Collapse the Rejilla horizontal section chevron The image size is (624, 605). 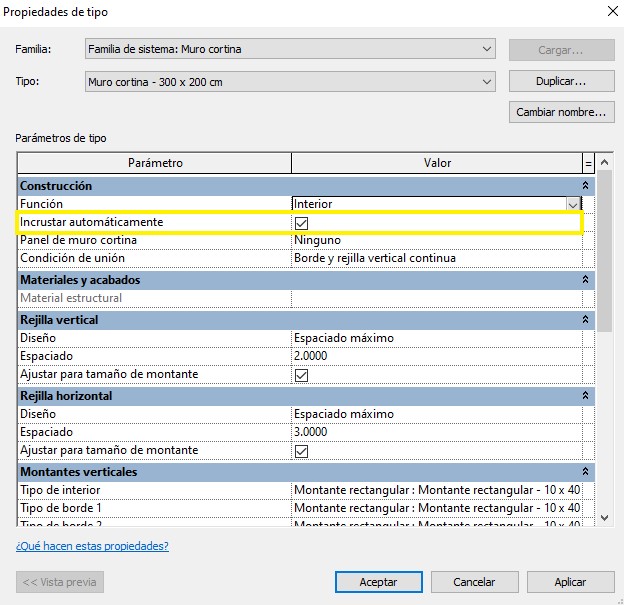(585, 396)
